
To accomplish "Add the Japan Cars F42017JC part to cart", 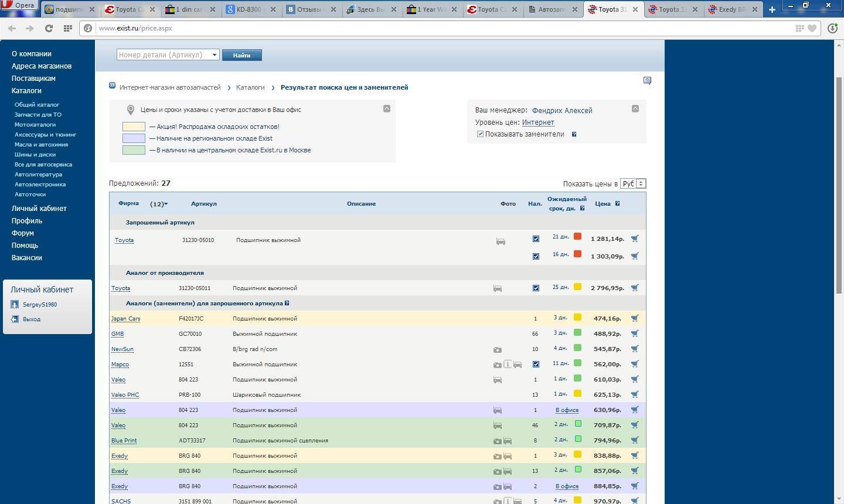I will pyautogui.click(x=634, y=318).
